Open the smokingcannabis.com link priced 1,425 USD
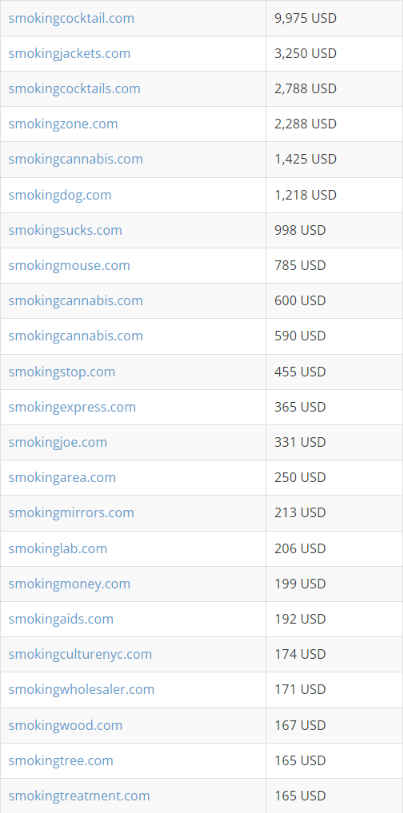Viewport: 403px width, 813px height. [75, 159]
